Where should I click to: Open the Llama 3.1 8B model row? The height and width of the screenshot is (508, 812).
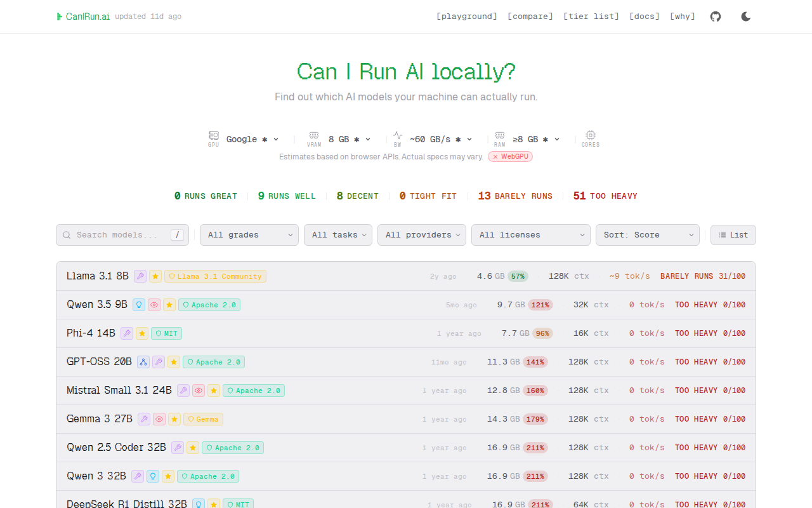(406, 276)
